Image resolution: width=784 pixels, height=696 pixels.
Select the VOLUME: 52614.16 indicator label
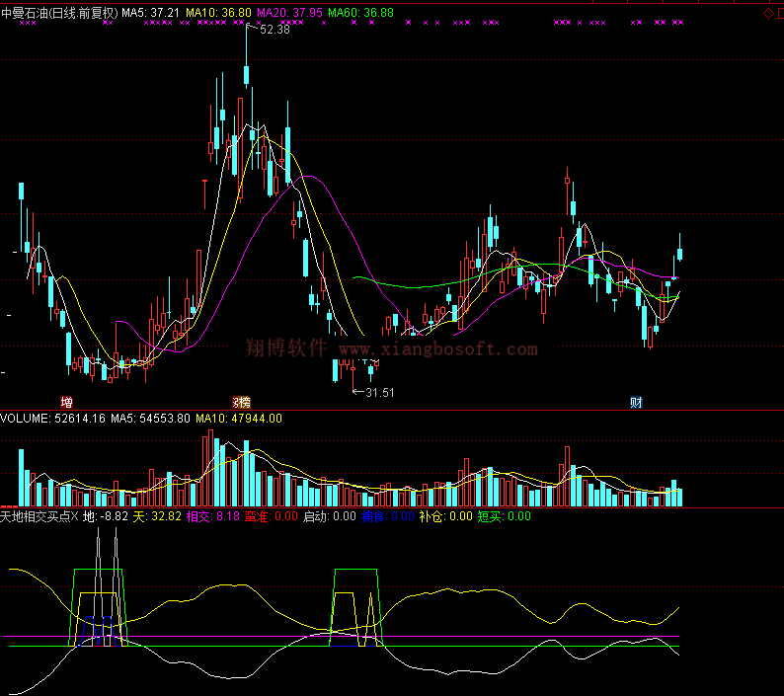pyautogui.click(x=52, y=419)
